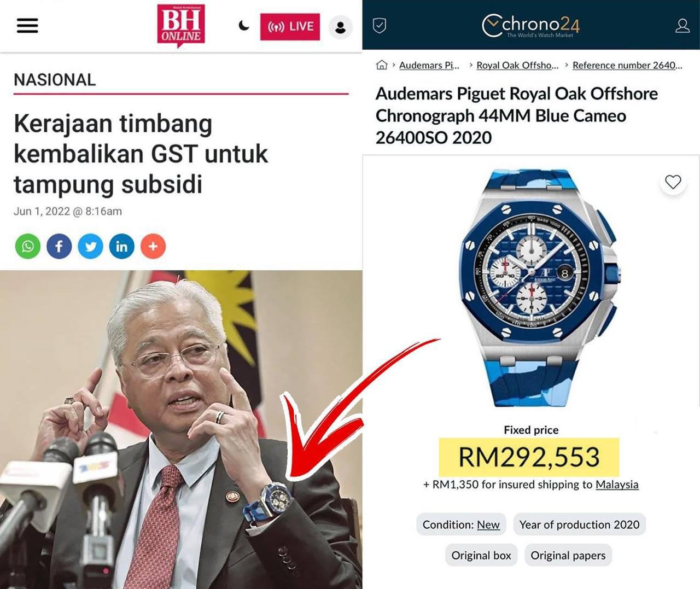700x589 pixels.
Task: Share the article on LinkedIn
Action: pyautogui.click(x=122, y=247)
